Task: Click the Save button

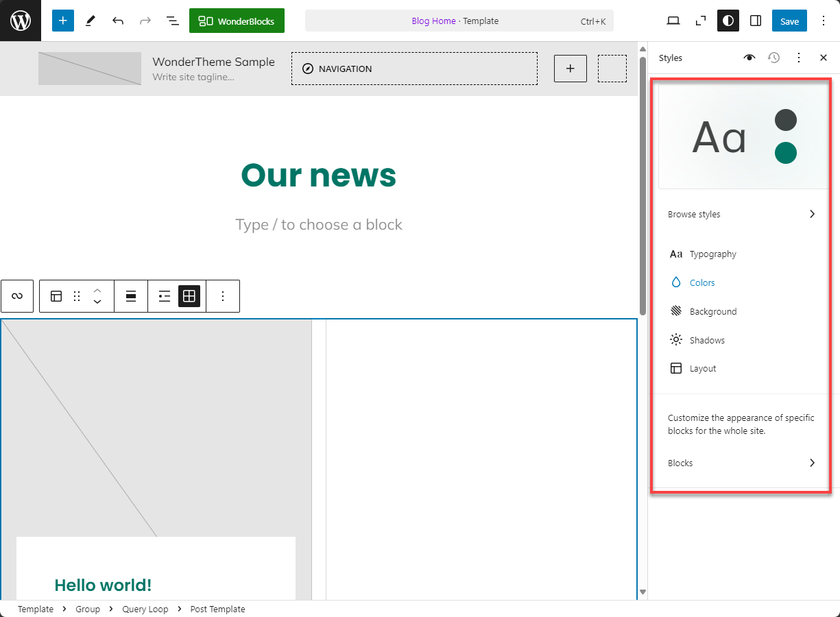Action: (x=789, y=21)
